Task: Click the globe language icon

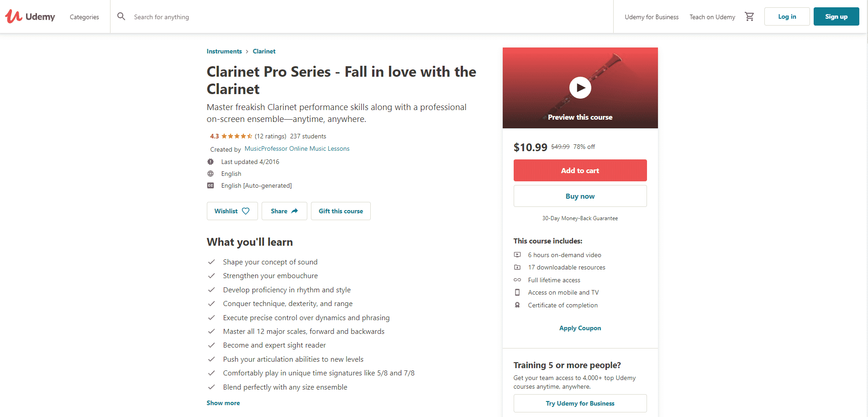Action: tap(210, 174)
